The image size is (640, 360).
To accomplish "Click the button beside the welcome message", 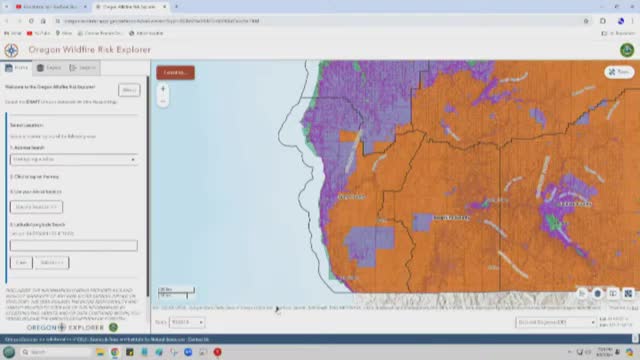I will click(x=129, y=90).
